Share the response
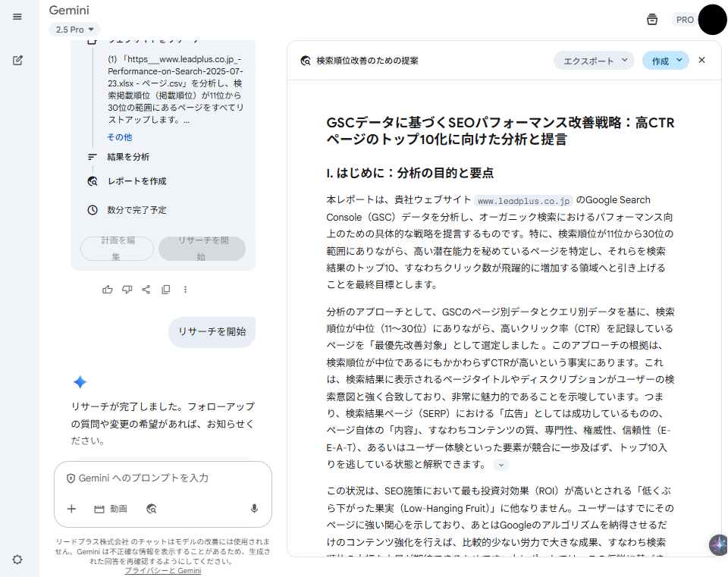 point(146,290)
